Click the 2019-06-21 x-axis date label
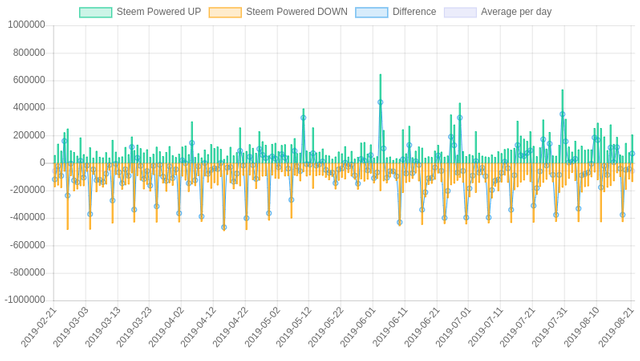 421,328
